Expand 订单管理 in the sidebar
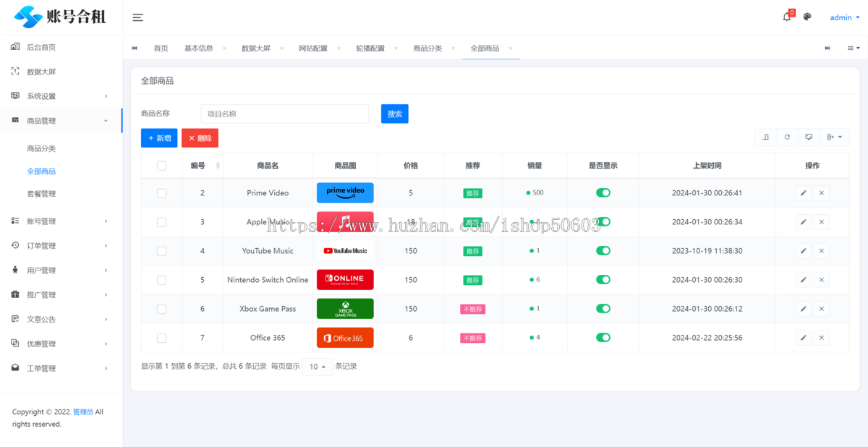The width and height of the screenshot is (868, 447). click(61, 246)
